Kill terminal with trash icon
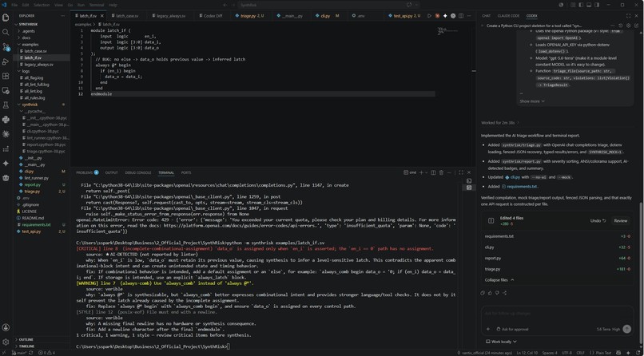 click(441, 172)
